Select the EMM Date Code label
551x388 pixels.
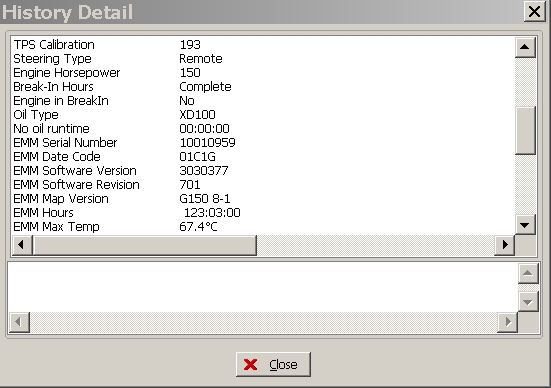(x=57, y=157)
